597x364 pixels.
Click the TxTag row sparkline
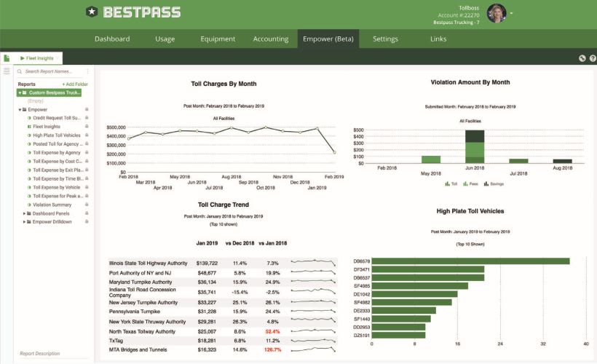point(313,341)
